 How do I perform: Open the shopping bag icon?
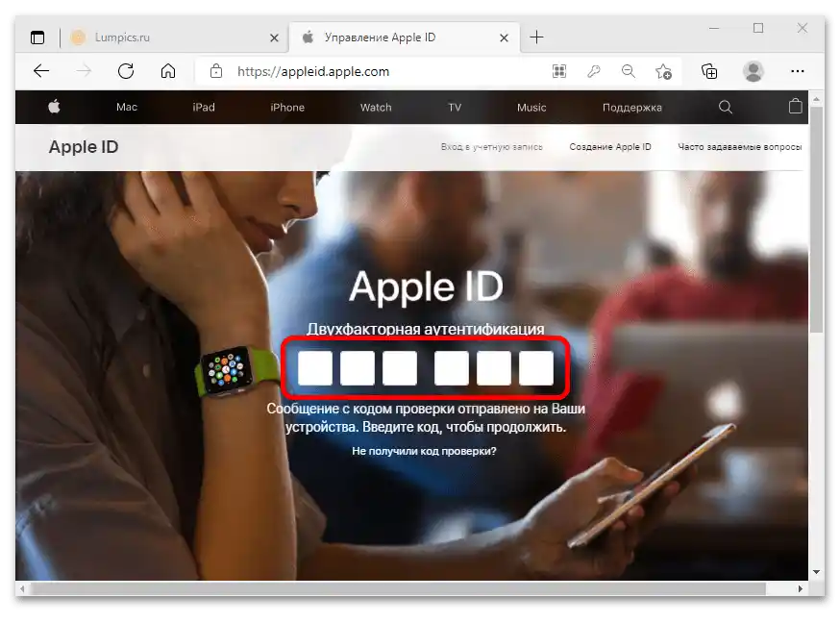click(x=796, y=106)
